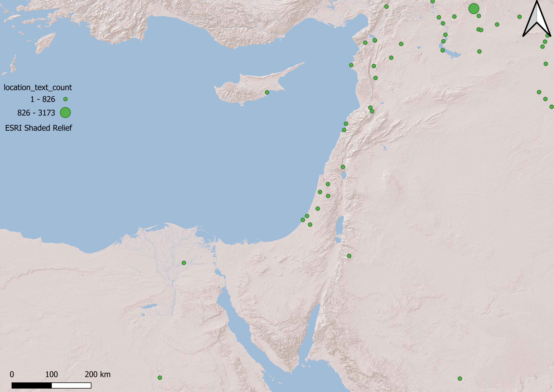The width and height of the screenshot is (554, 392).
Task: Select the large green circle marker on map
Action: [x=474, y=9]
